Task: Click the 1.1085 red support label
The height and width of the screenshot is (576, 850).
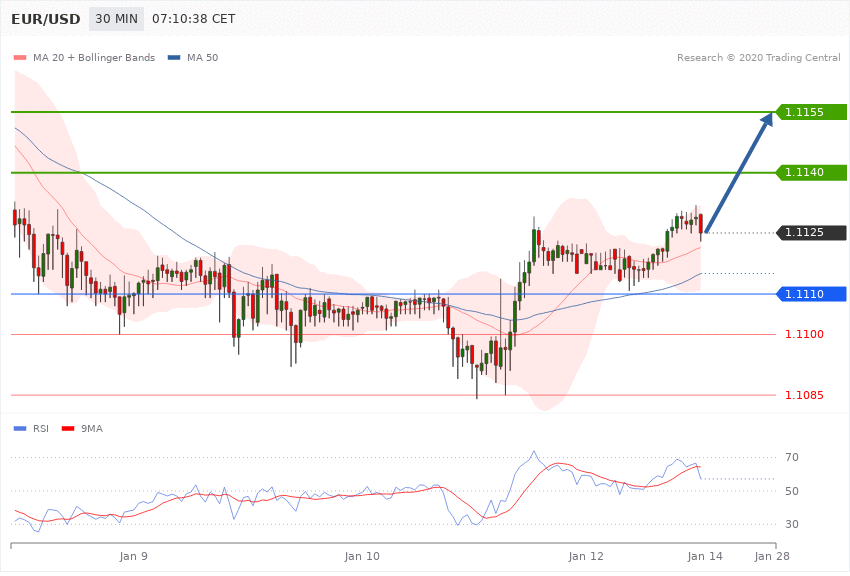Action: coord(804,395)
